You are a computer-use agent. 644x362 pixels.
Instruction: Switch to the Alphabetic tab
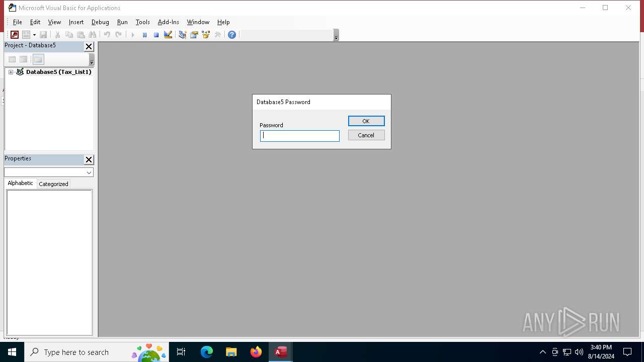21,183
